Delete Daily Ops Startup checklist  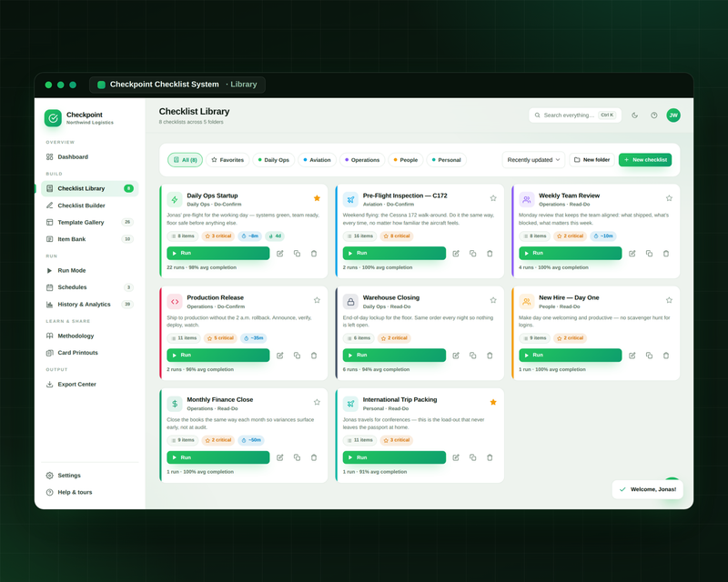point(314,254)
